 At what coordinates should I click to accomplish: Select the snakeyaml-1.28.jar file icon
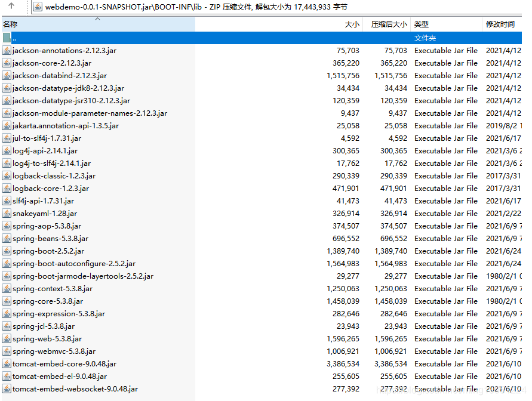pyautogui.click(x=7, y=214)
